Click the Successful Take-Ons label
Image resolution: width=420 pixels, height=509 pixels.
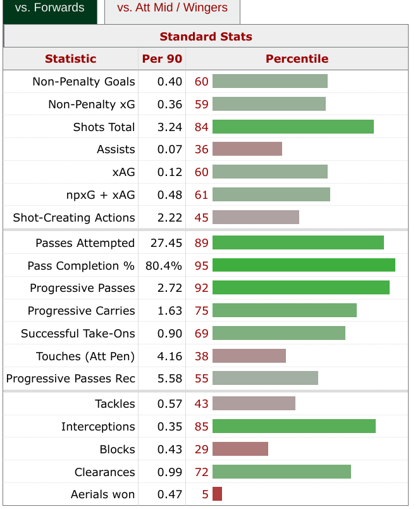78,334
